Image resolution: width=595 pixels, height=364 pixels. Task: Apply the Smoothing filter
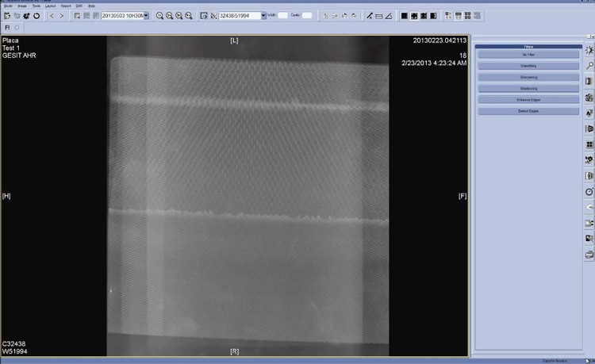(x=528, y=66)
